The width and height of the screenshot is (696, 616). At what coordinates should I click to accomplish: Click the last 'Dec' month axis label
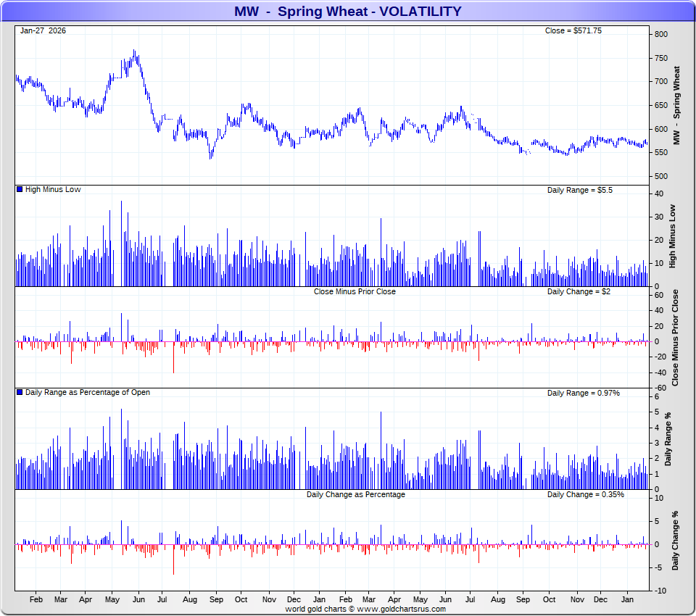tap(600, 599)
